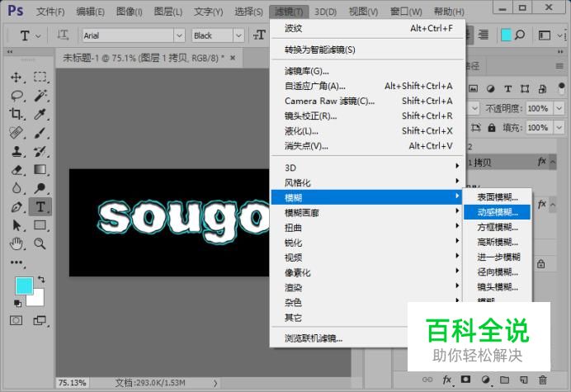Select the Path Selection tool
The width and height of the screenshot is (571, 392).
pos(17,225)
